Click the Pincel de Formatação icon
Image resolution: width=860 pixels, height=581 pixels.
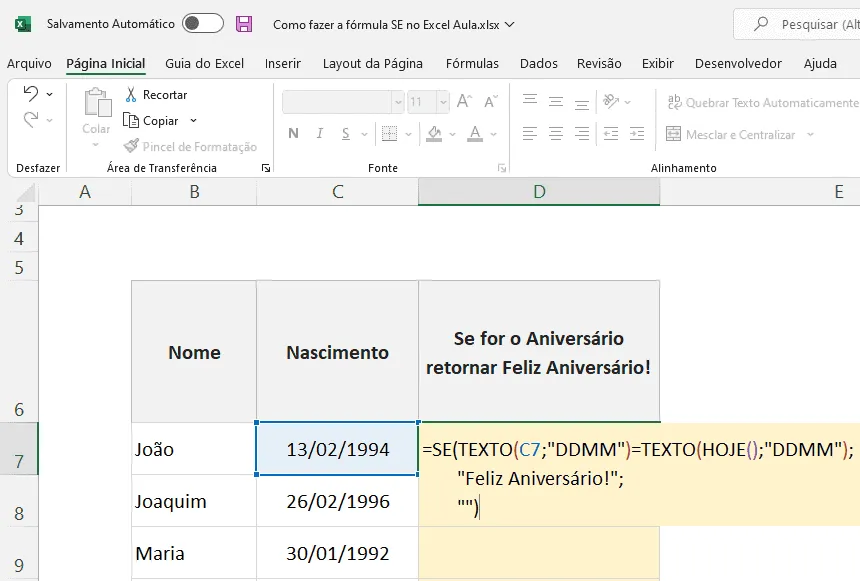pyautogui.click(x=131, y=146)
